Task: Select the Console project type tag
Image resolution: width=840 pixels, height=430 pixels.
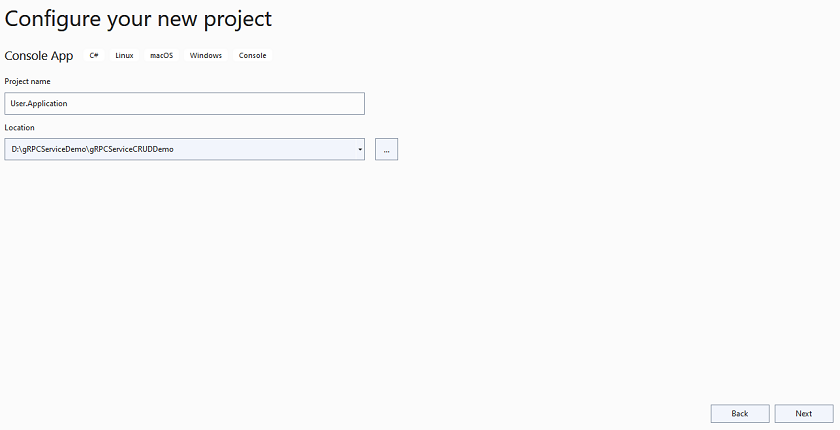Action: click(x=252, y=55)
